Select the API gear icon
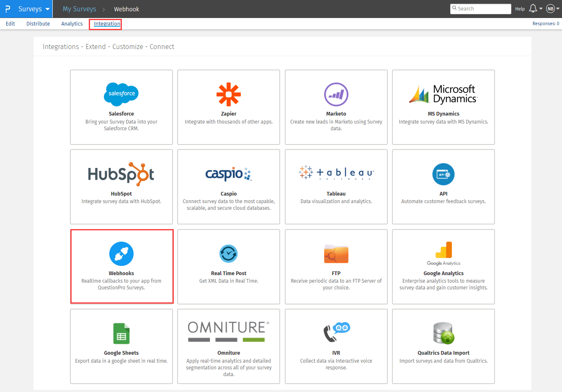562x392 pixels. (443, 174)
